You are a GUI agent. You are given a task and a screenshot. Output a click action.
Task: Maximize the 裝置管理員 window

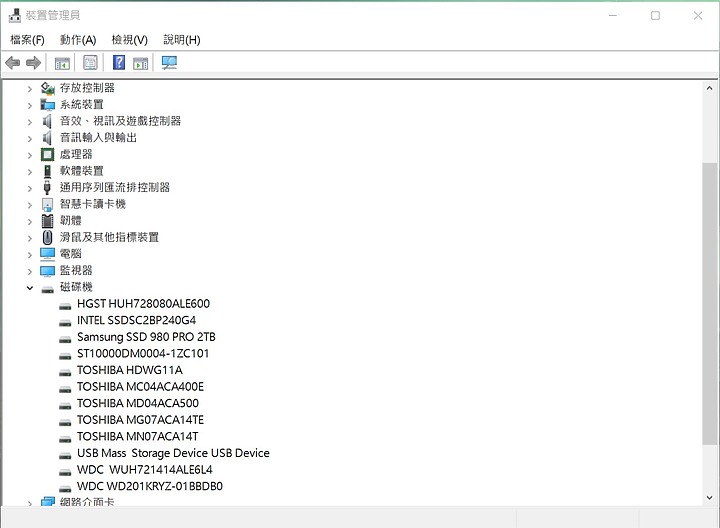(x=655, y=16)
